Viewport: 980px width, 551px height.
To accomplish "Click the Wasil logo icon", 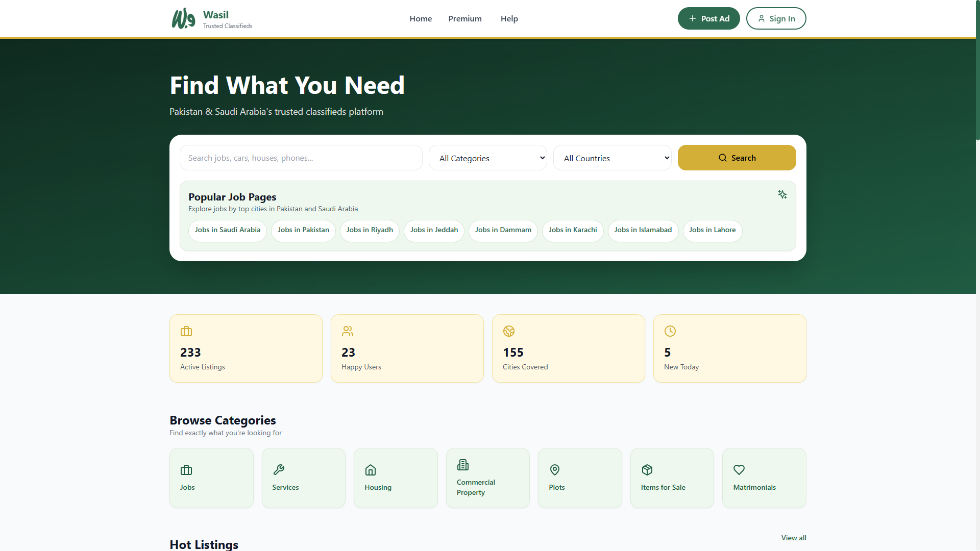I will (x=183, y=18).
